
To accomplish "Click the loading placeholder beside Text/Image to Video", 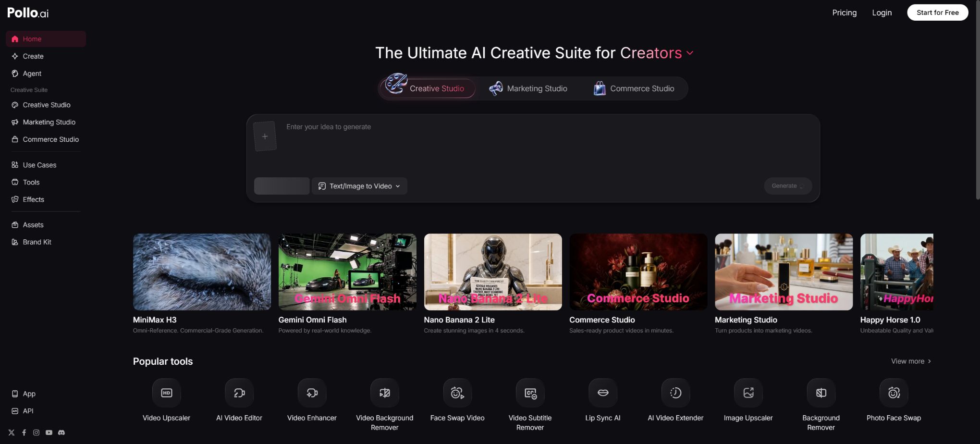I will click(x=282, y=186).
